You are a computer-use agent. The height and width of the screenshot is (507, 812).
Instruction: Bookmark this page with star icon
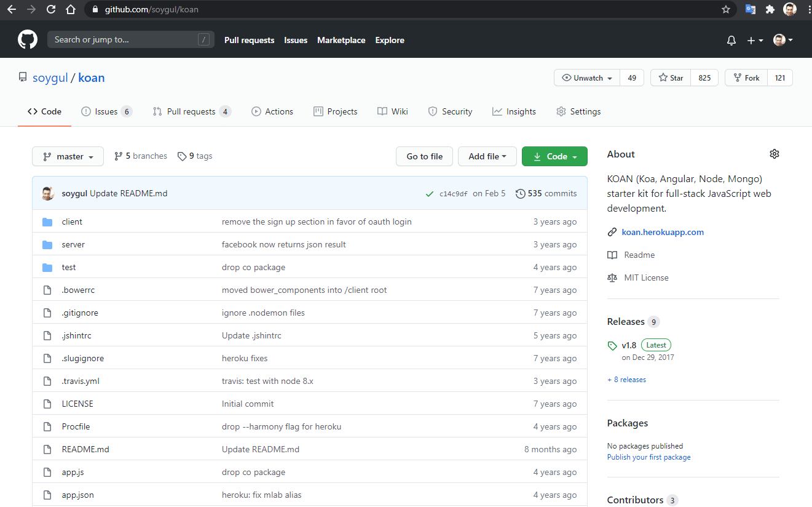point(726,10)
